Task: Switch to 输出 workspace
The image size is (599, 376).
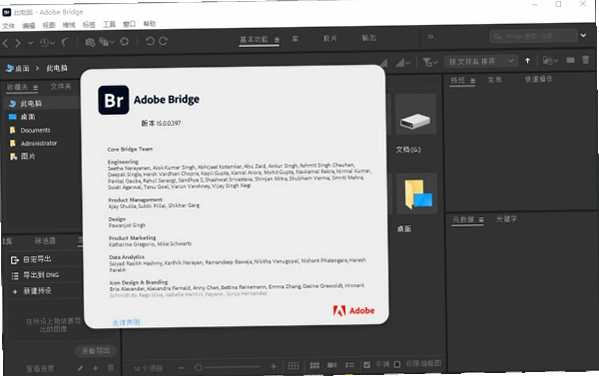Action: (369, 37)
